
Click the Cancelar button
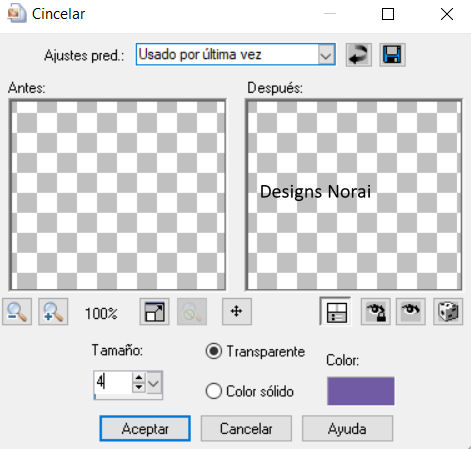tap(246, 429)
